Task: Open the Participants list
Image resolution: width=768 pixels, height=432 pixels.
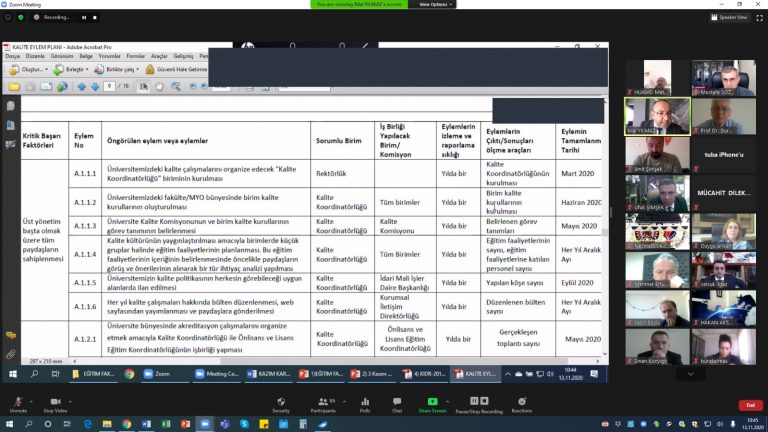Action: pos(323,405)
